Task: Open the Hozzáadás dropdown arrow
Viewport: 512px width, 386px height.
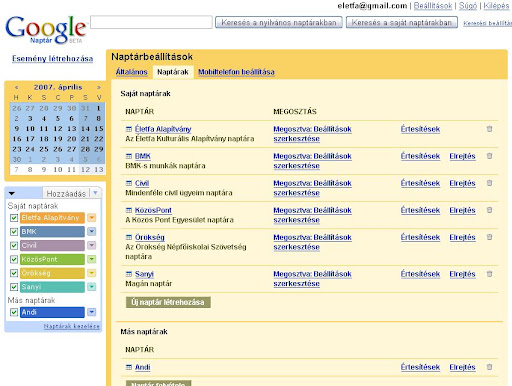Action: [x=96, y=193]
